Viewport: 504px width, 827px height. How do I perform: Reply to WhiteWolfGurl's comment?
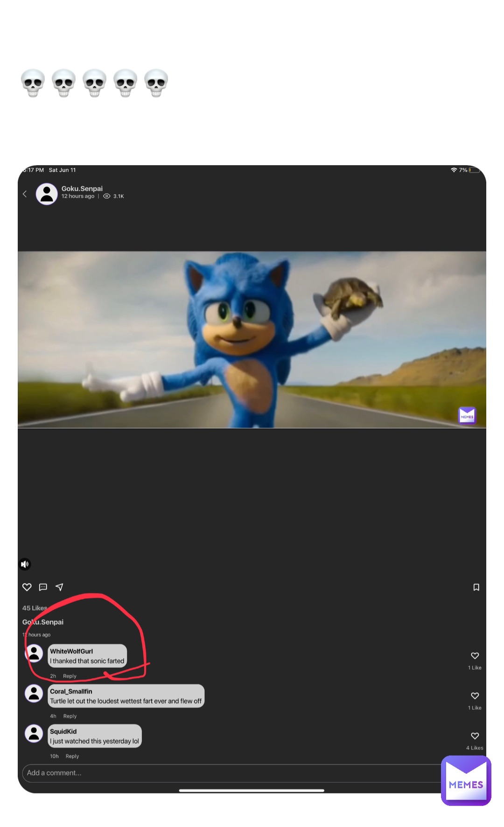[x=70, y=676]
